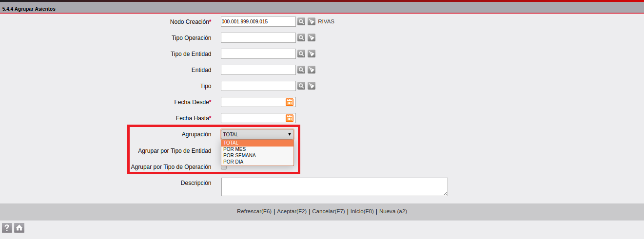Click the clear icon on the Tipo row
This screenshot has width=644, height=239.
click(312, 86)
